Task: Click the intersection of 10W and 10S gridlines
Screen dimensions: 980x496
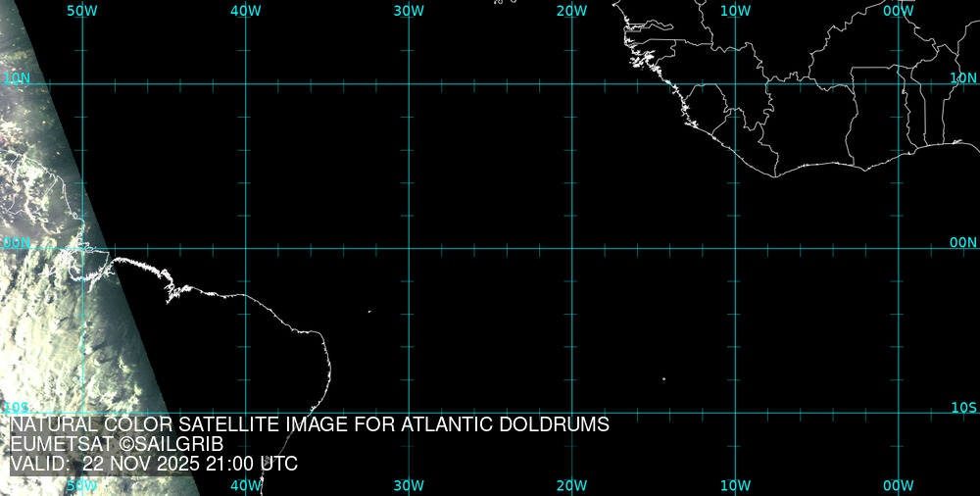Action: click(x=735, y=412)
